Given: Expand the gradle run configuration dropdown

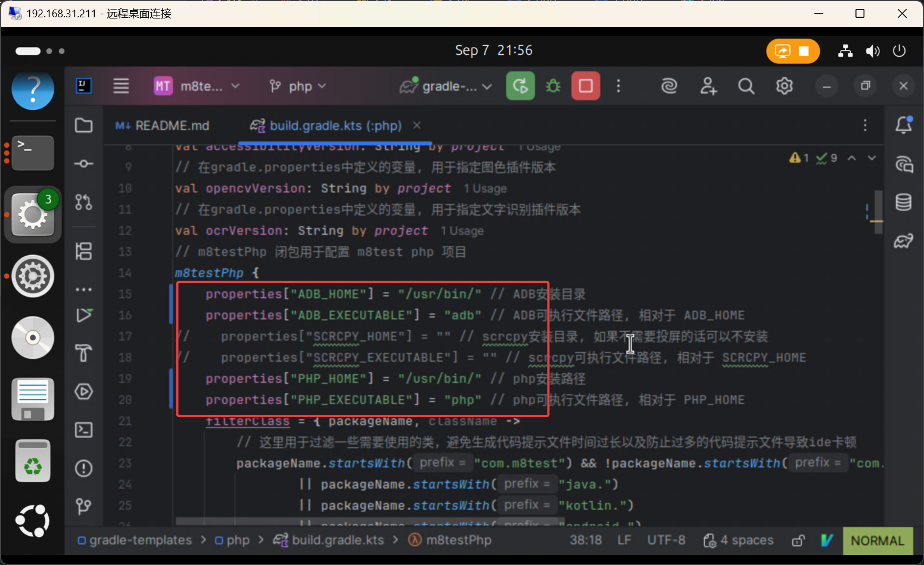Looking at the screenshot, I should [447, 86].
